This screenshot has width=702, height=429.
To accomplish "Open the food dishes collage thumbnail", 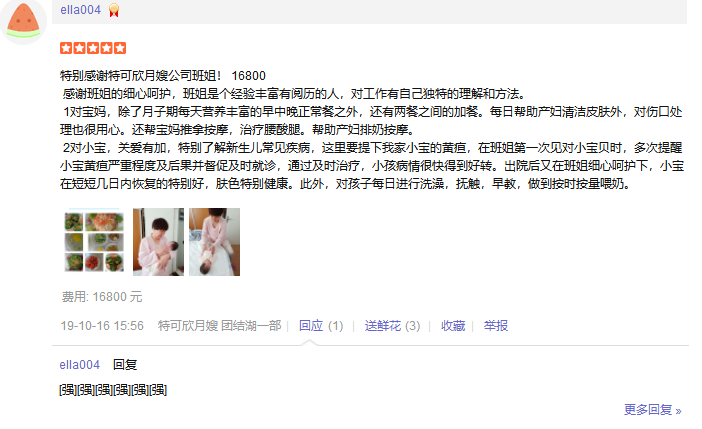I will click(x=94, y=242).
